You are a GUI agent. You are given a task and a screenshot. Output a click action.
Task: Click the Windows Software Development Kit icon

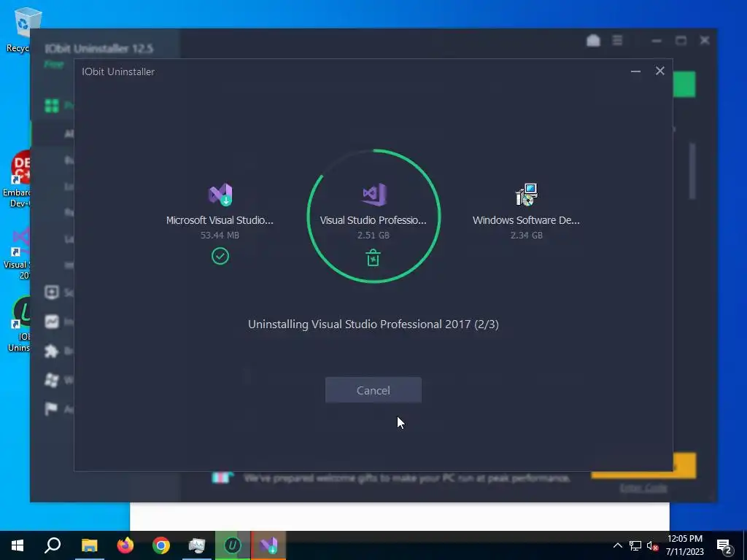pyautogui.click(x=527, y=194)
